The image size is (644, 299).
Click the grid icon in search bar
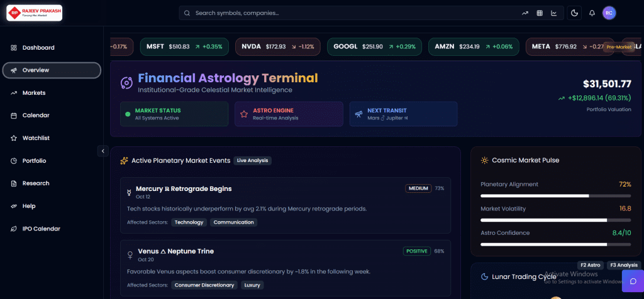[540, 13]
